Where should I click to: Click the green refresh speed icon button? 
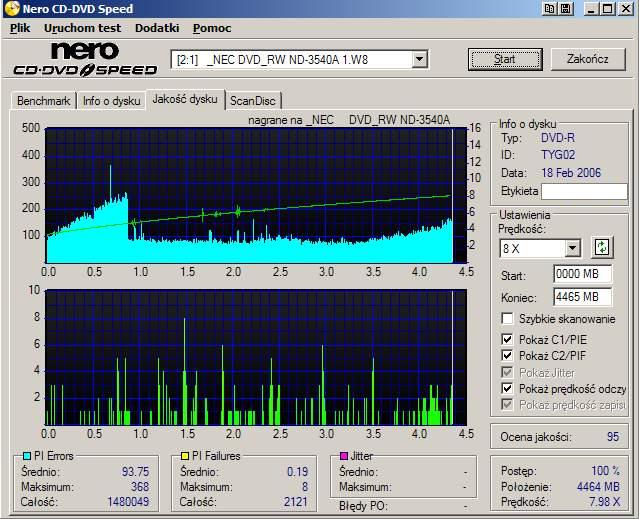pos(602,247)
